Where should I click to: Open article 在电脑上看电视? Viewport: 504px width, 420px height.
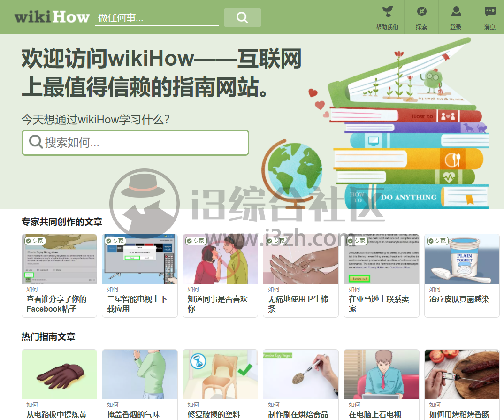point(375,414)
